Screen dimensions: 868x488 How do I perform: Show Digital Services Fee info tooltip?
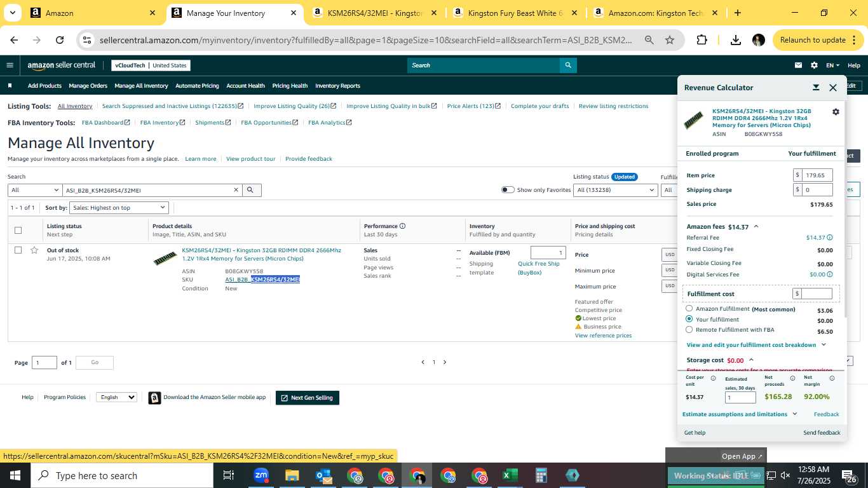point(830,274)
